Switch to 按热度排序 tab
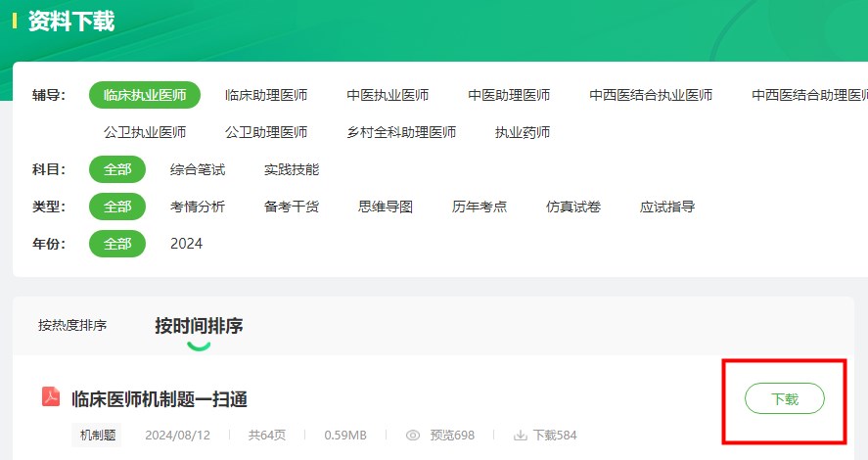This screenshot has height=460, width=868. pyautogui.click(x=72, y=325)
